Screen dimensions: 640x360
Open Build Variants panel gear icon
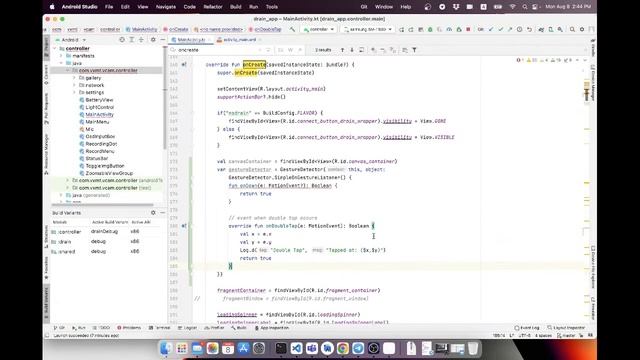[x=153, y=213]
